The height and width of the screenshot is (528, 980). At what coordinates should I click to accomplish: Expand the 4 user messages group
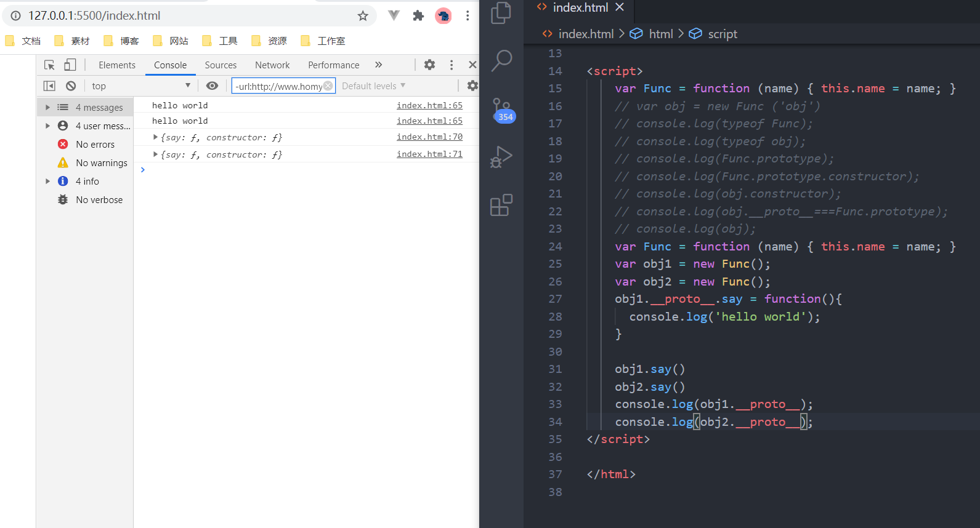coord(47,126)
